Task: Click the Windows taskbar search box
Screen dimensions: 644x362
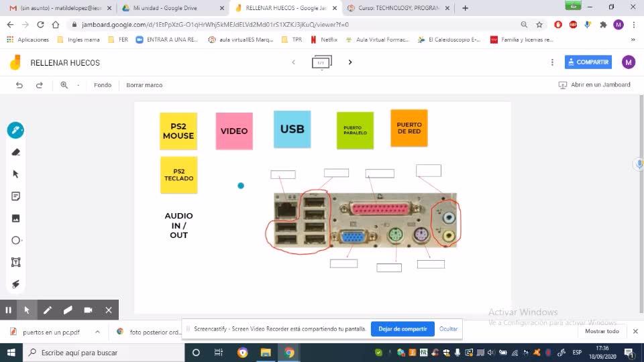Action: pos(104,353)
